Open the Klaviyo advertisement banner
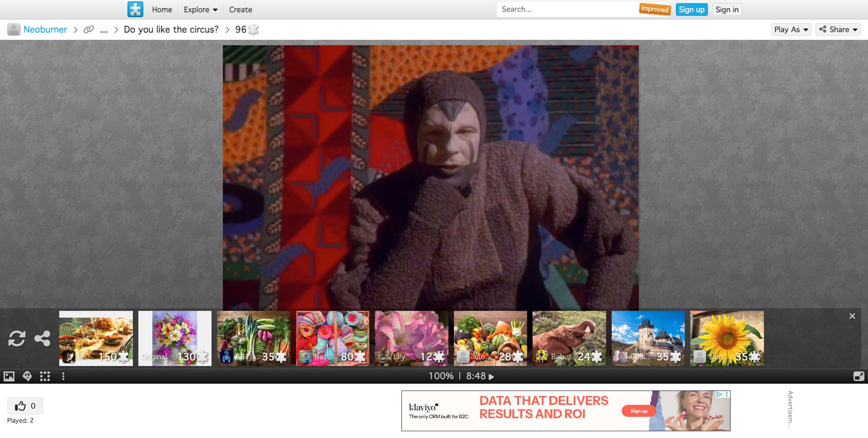This screenshot has width=868, height=438. pyautogui.click(x=566, y=411)
